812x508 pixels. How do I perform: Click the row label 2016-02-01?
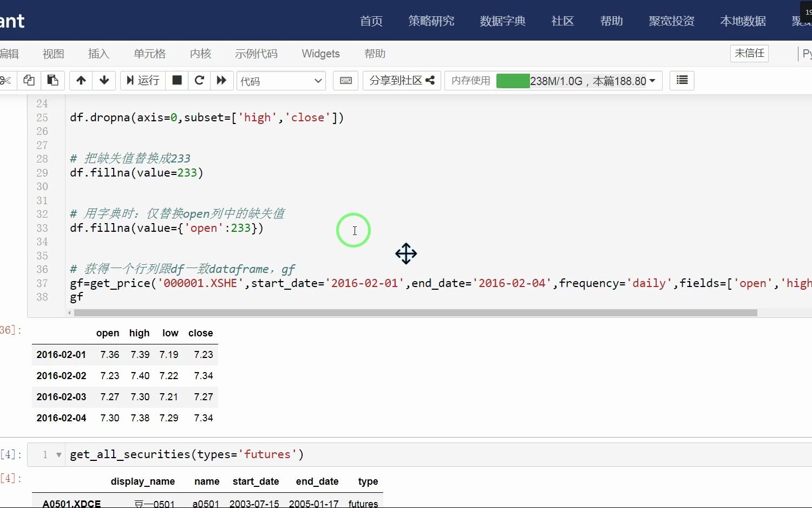(61, 355)
